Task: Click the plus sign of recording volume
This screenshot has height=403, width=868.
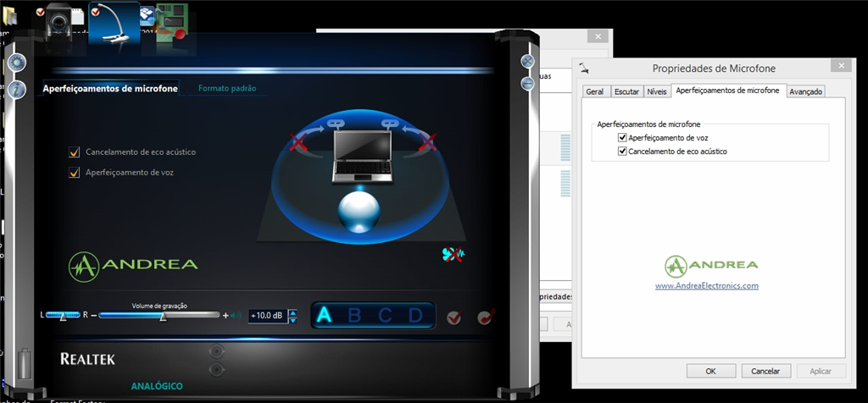Action: tap(225, 316)
